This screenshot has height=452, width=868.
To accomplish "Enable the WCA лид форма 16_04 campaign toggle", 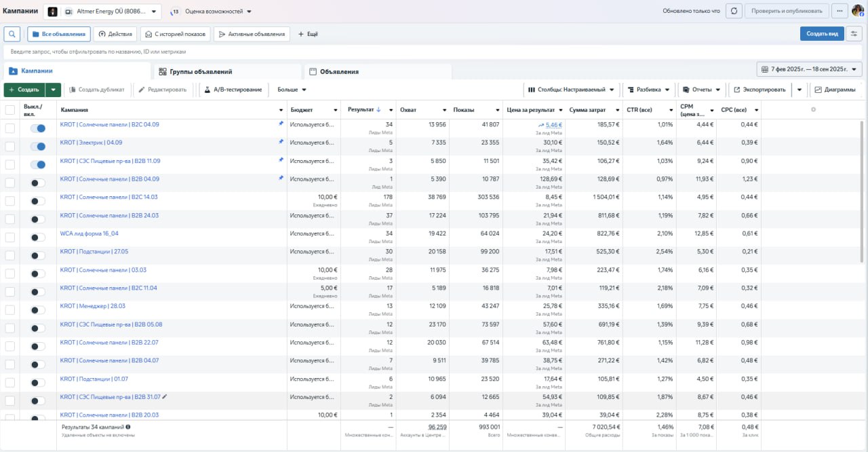I will point(38,238).
